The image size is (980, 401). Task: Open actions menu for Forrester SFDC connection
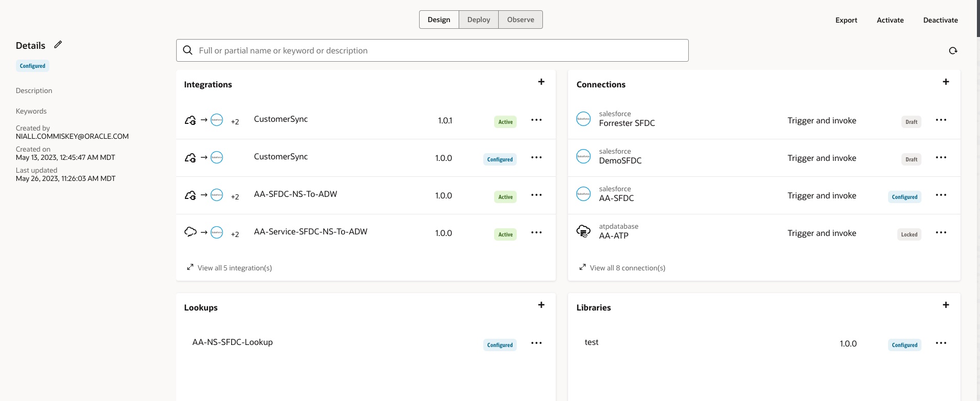[941, 120]
